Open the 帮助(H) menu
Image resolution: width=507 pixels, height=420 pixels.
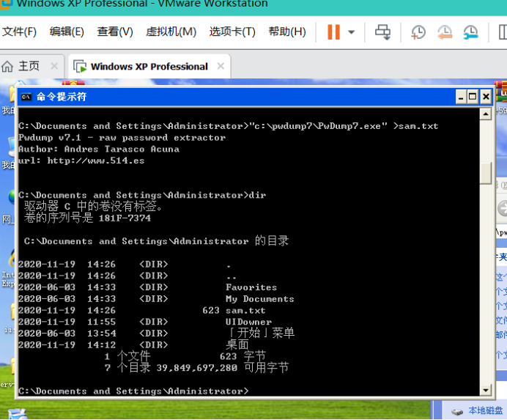tap(287, 32)
